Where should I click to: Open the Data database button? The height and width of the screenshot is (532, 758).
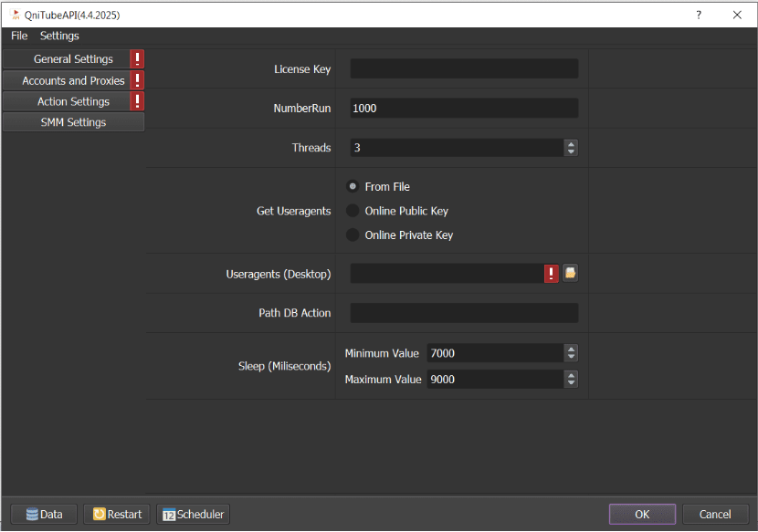pos(40,515)
